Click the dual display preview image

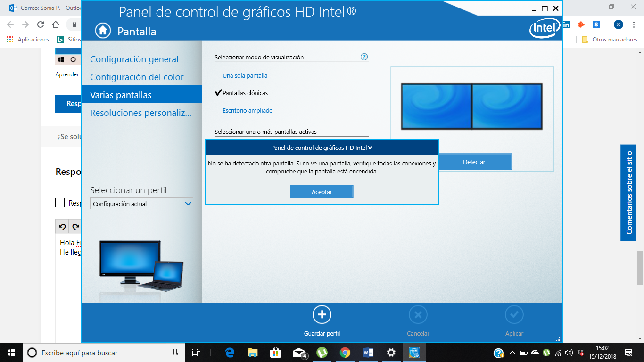[471, 107]
